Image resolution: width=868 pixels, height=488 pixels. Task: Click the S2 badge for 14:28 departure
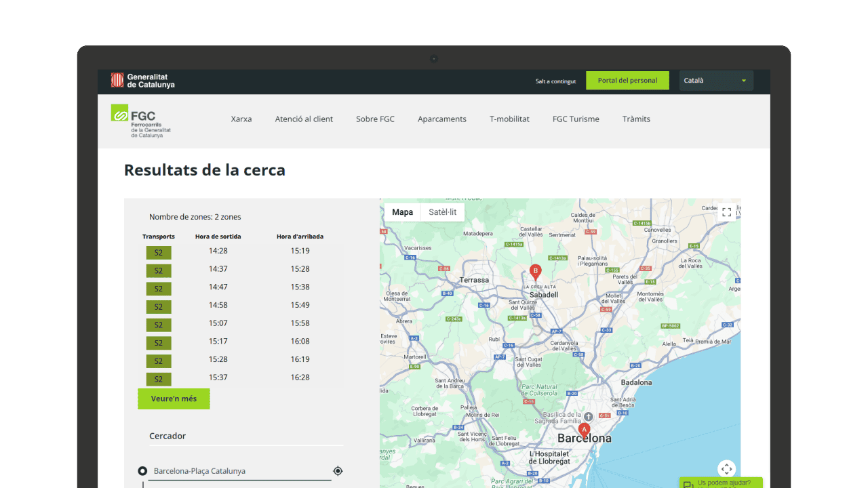coord(159,253)
